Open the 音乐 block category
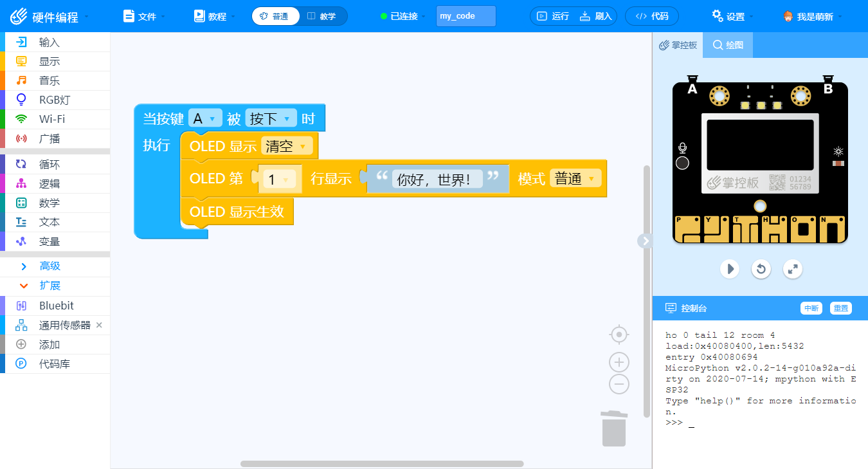 [x=55, y=81]
